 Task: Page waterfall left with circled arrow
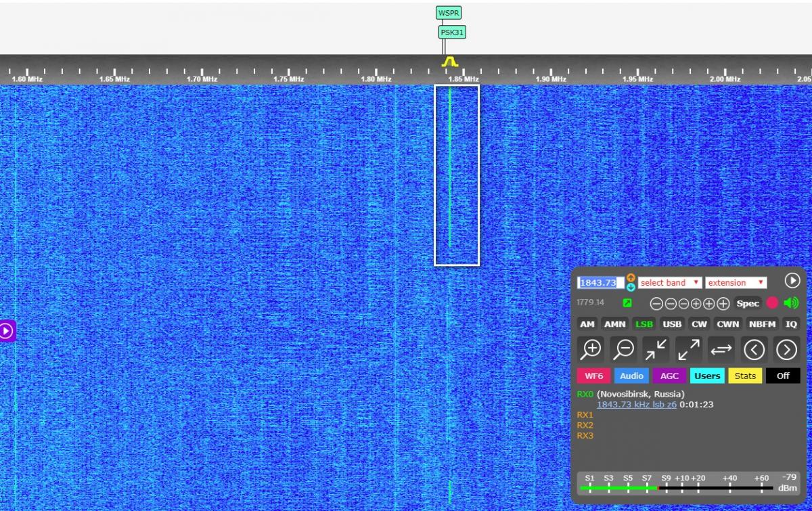pos(754,349)
